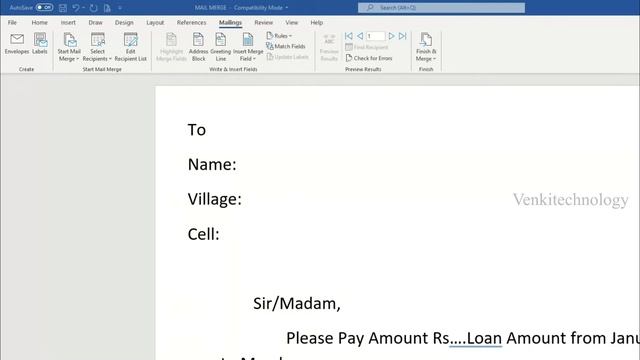The height and width of the screenshot is (360, 640).
Task: Click Check for Errors
Action: [x=369, y=58]
